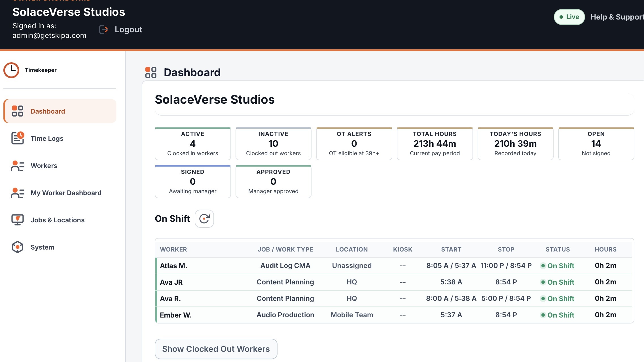Click the Live status badge

[569, 17]
